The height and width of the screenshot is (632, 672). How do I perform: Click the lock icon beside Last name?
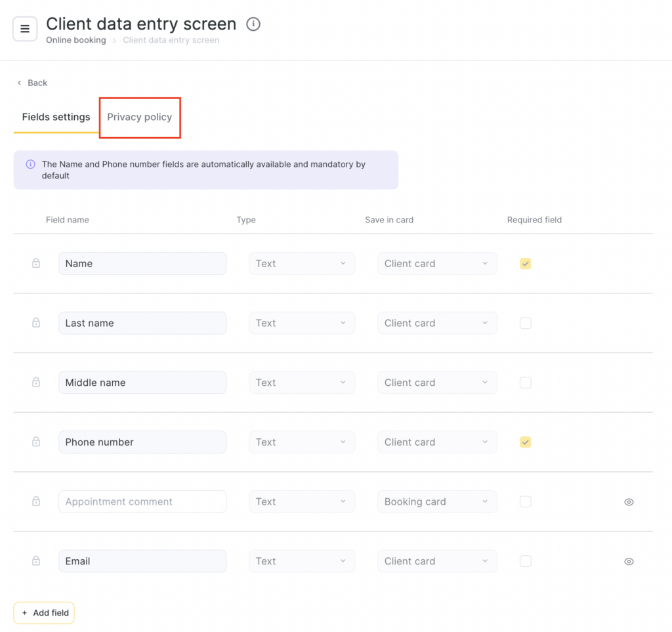point(36,323)
